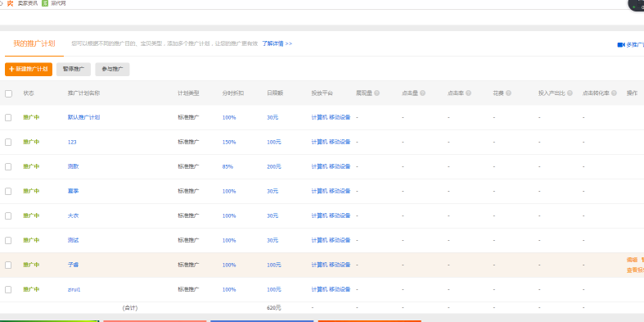Click the 参与推广 button
This screenshot has width=644, height=322.
[x=113, y=70]
